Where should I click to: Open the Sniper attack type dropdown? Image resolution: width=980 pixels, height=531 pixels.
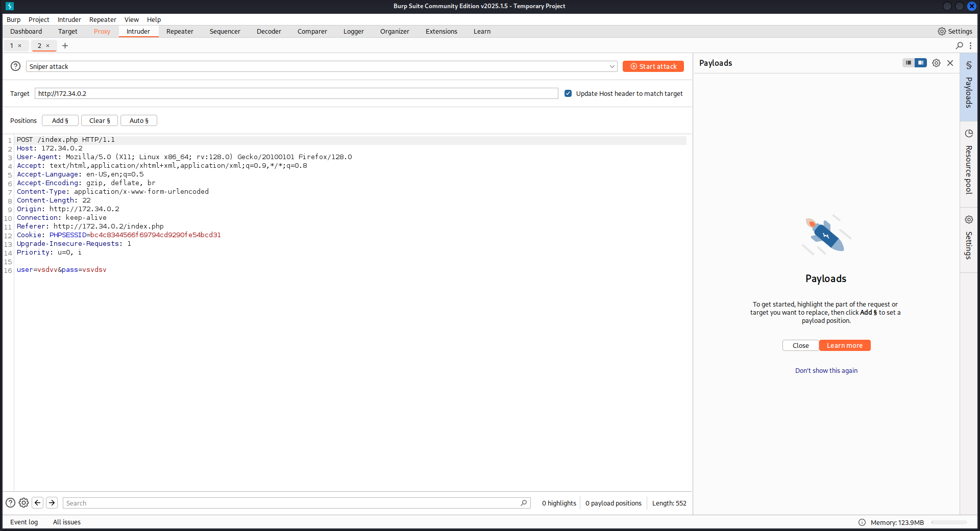322,66
